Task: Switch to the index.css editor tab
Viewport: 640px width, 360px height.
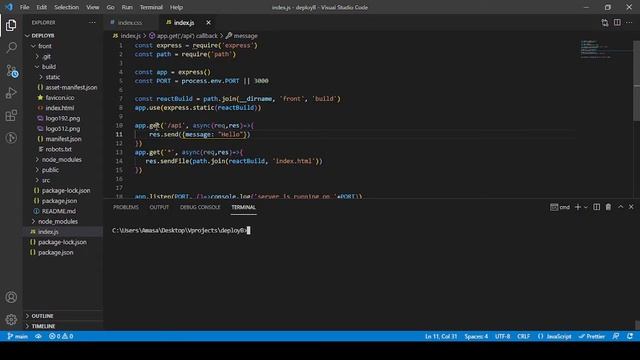Action: click(130, 22)
